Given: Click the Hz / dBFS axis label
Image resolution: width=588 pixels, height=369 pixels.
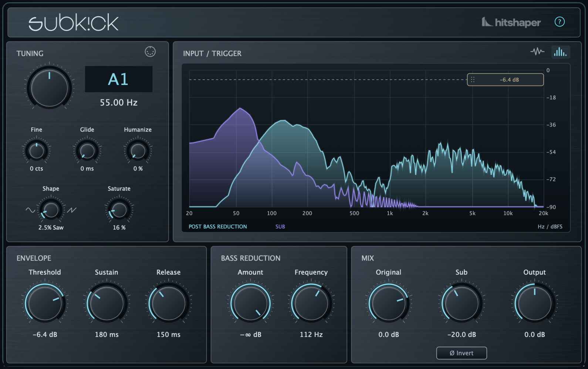Looking at the screenshot, I should click(550, 227).
